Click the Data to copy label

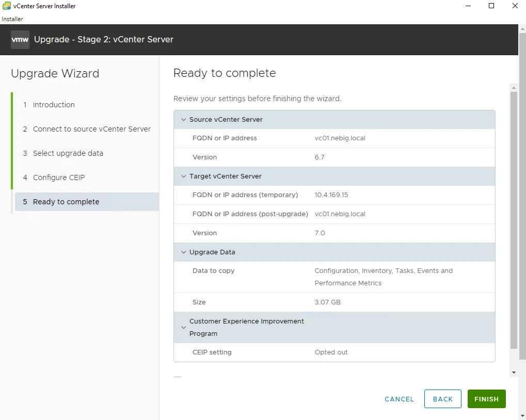tap(213, 271)
